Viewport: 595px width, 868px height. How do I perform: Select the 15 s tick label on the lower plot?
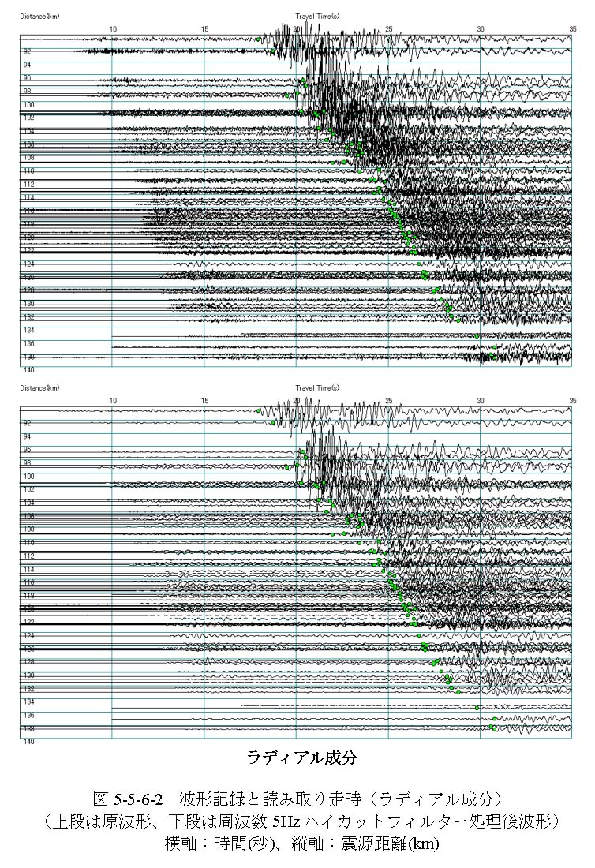205,400
